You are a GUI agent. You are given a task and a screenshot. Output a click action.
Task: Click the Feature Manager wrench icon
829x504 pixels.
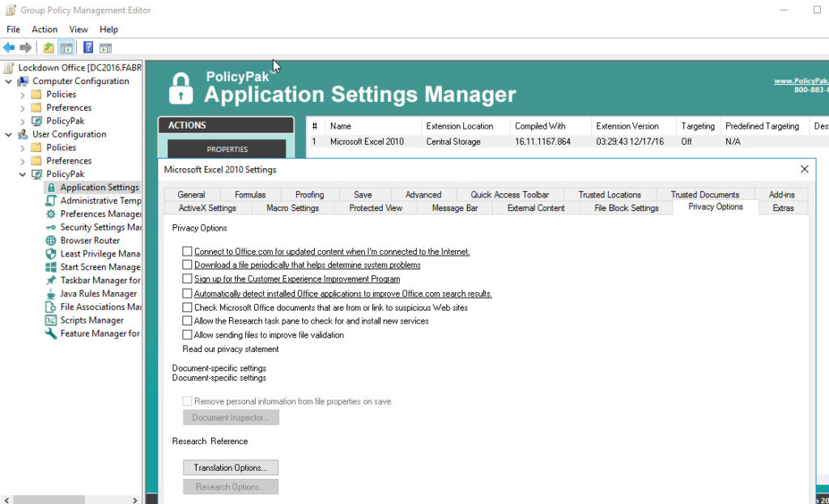51,333
